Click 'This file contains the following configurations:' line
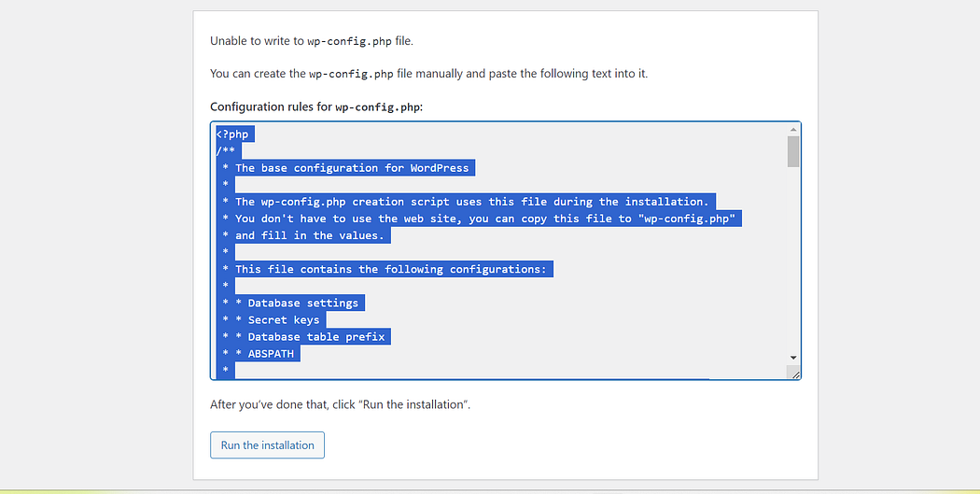This screenshot has width=980, height=494. point(385,269)
